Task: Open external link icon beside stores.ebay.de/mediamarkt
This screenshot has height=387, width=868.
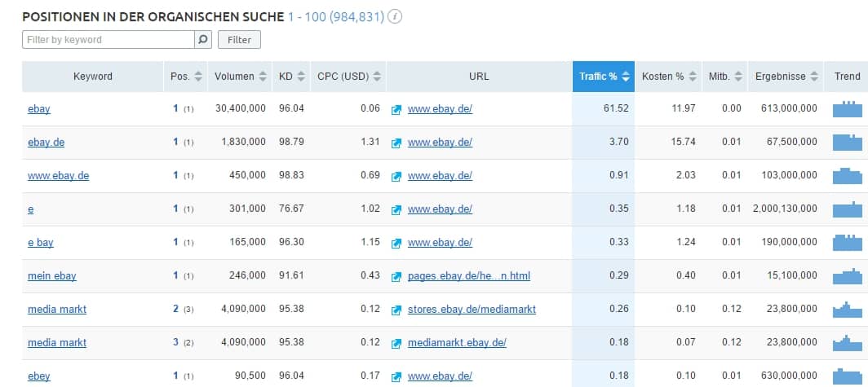Action: (x=396, y=310)
